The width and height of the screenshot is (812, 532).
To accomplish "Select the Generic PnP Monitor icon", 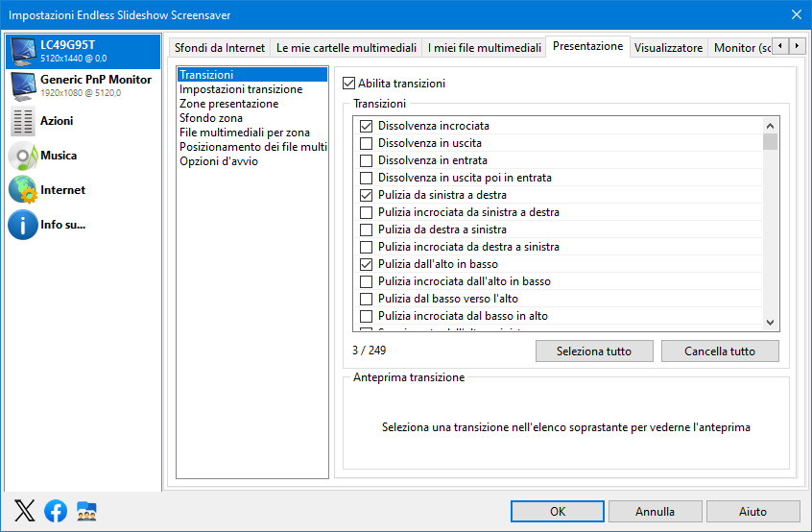I will click(23, 86).
